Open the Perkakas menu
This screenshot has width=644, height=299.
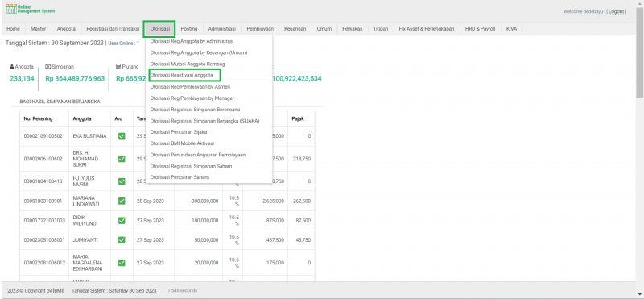[x=353, y=29]
